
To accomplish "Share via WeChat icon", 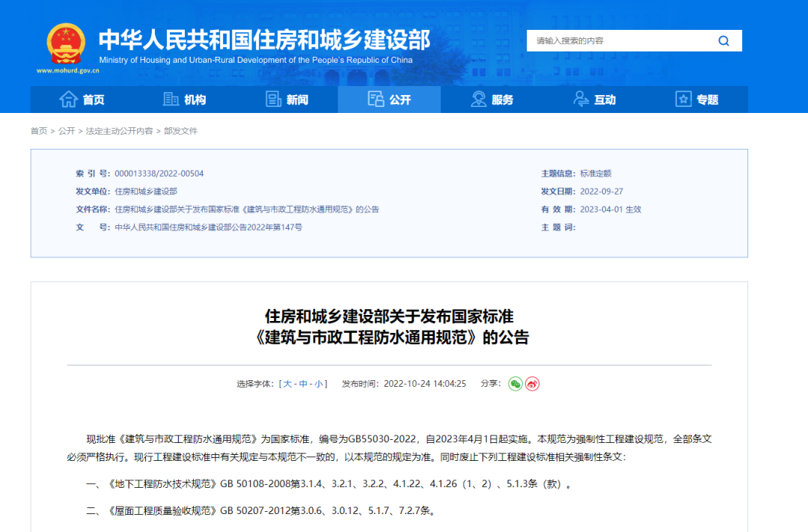I will pyautogui.click(x=515, y=384).
